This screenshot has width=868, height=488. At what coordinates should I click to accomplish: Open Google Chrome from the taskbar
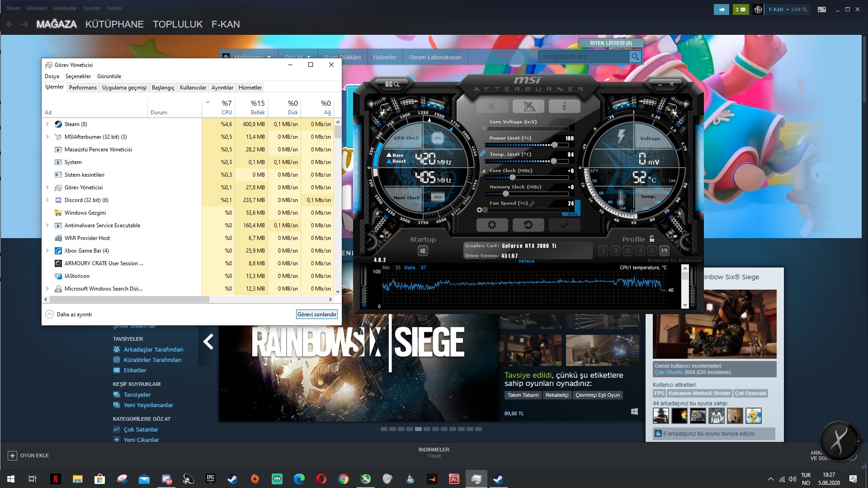coord(343,479)
